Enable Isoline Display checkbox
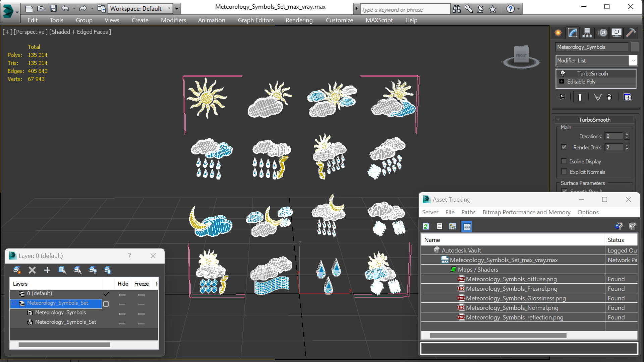This screenshot has width=644, height=362. (564, 161)
